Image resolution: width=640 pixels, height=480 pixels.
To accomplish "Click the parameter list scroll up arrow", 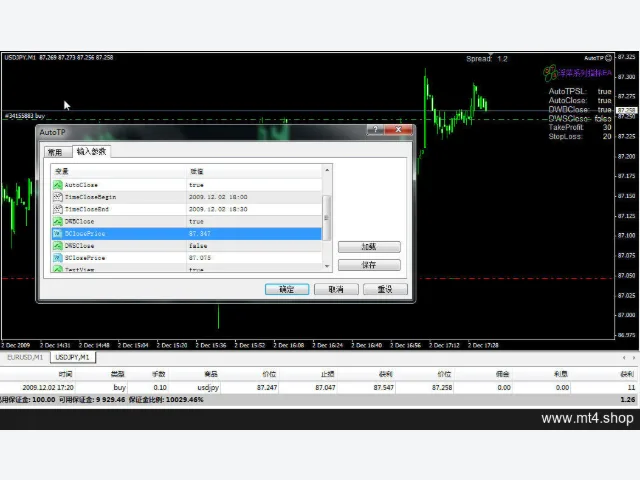I will point(327,170).
